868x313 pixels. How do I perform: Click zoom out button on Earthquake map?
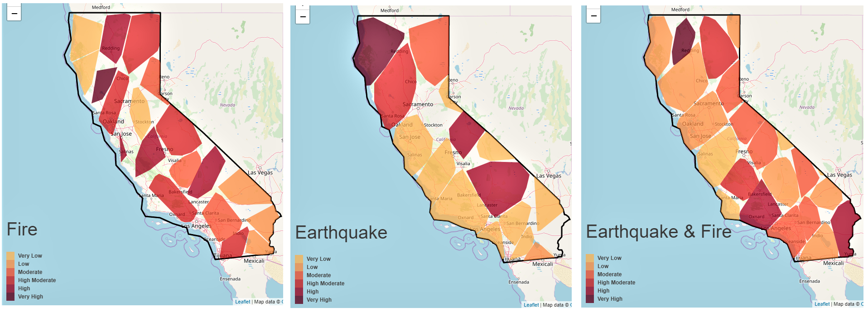[x=303, y=17]
